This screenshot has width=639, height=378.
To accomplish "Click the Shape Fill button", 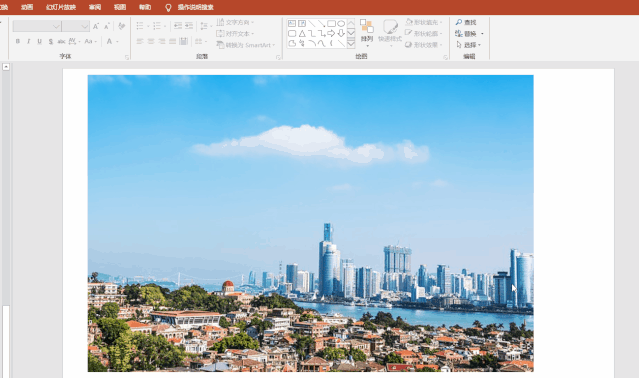I will 424,22.
